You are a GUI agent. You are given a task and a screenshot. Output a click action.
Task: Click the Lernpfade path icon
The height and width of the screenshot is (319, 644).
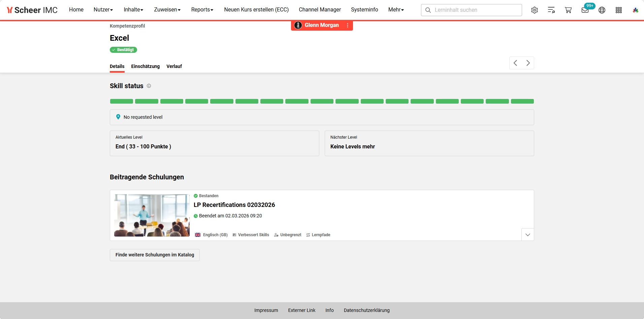[x=308, y=235]
